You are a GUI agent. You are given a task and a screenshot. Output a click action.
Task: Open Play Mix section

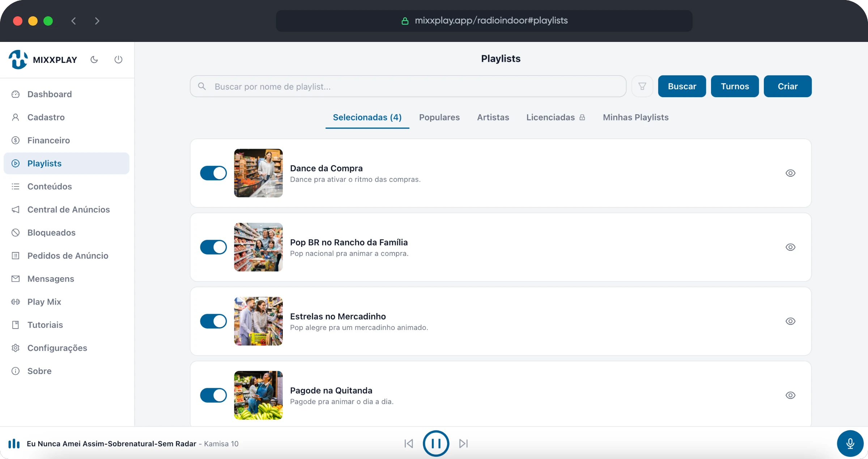click(67, 302)
